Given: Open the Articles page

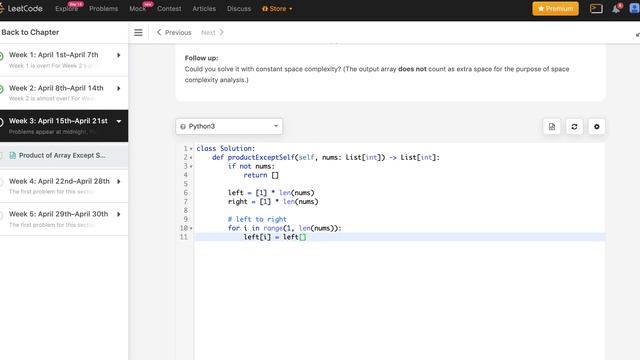Looking at the screenshot, I should pyautogui.click(x=204, y=9).
